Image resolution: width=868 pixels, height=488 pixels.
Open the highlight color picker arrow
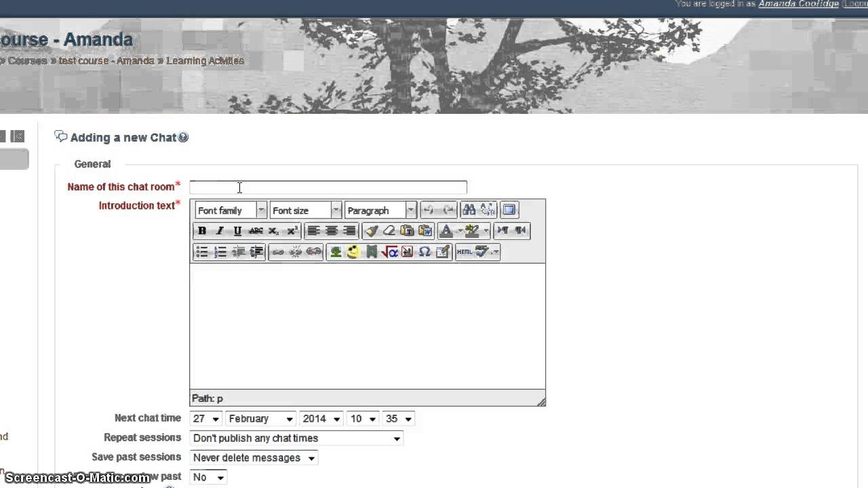point(486,231)
